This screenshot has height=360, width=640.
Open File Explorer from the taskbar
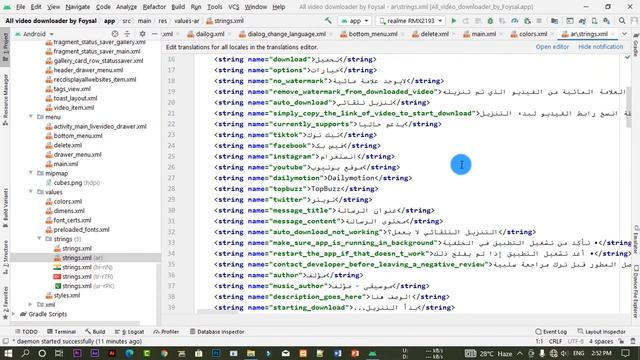pyautogui.click(x=251, y=353)
